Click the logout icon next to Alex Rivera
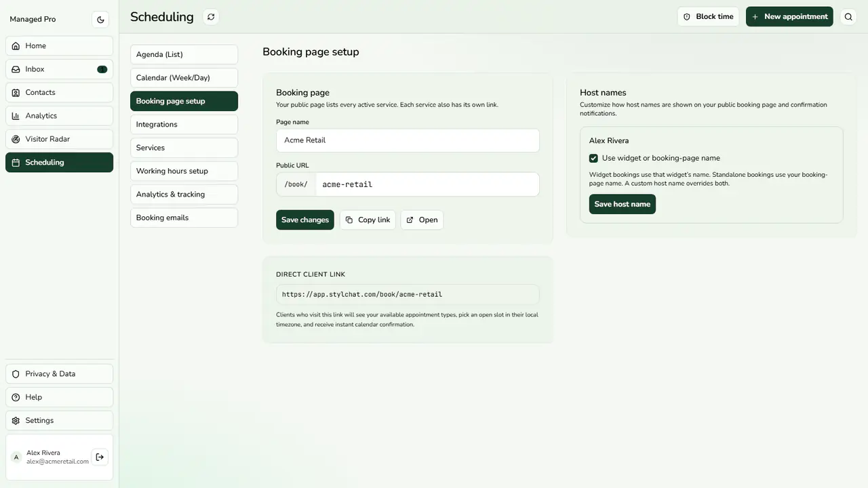The height and width of the screenshot is (488, 868). (x=100, y=457)
